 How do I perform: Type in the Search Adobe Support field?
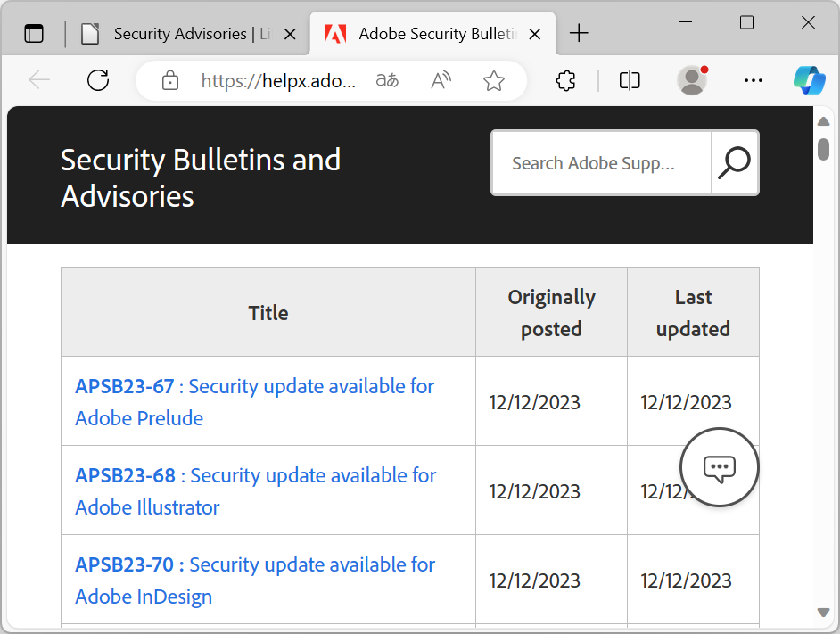pyautogui.click(x=601, y=163)
